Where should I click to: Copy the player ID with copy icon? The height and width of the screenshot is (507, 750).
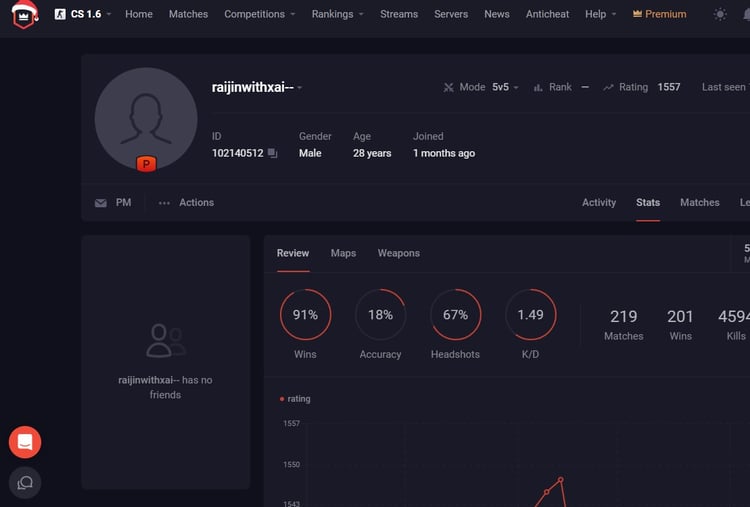coord(272,153)
